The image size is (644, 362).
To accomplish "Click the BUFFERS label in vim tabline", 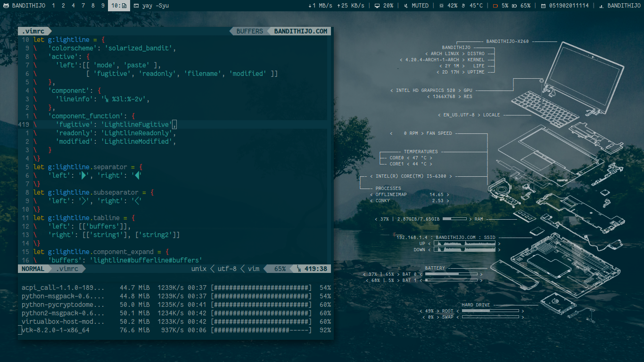I will [x=249, y=31].
